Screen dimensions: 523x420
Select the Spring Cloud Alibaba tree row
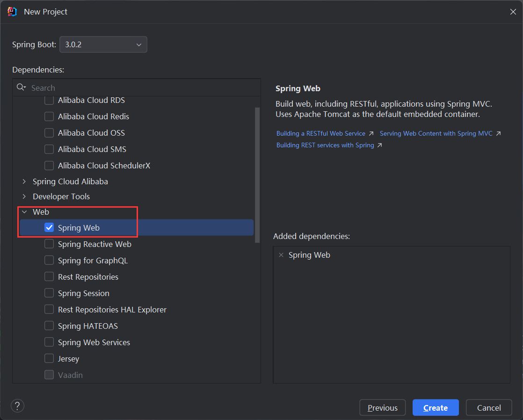coord(136,181)
